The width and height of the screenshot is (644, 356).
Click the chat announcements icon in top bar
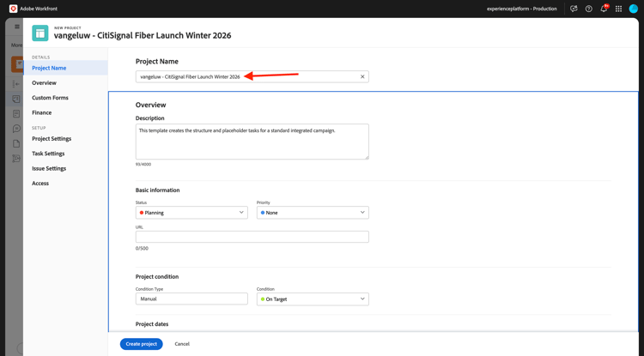point(574,9)
